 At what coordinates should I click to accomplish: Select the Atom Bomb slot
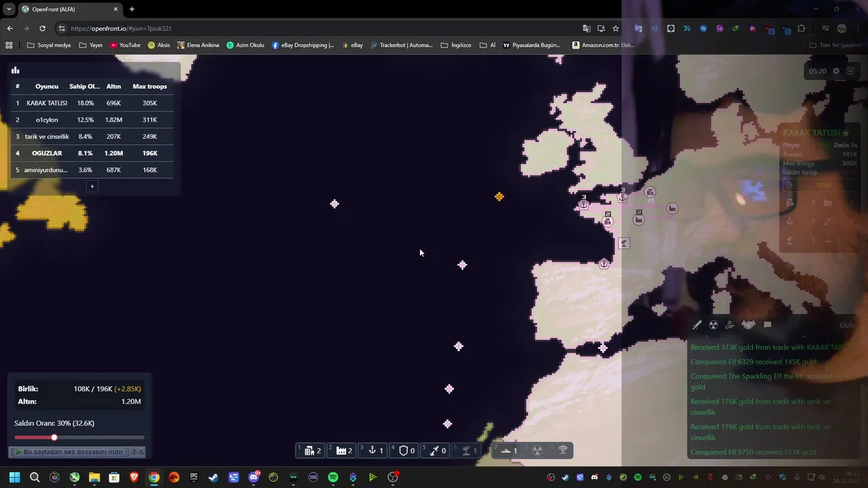(x=537, y=451)
